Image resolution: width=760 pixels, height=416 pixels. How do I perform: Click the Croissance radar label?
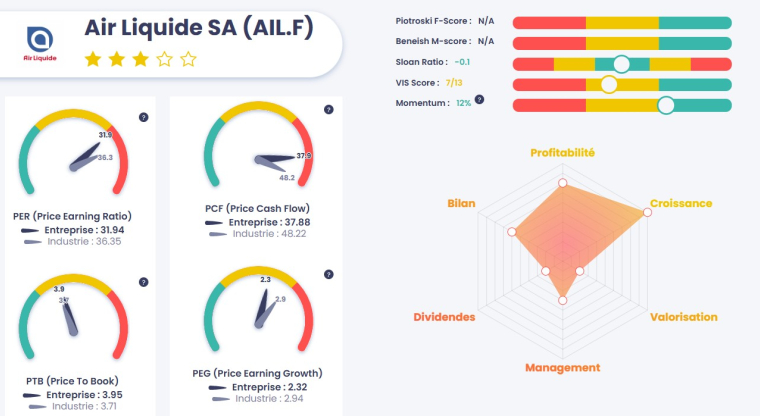(x=681, y=204)
